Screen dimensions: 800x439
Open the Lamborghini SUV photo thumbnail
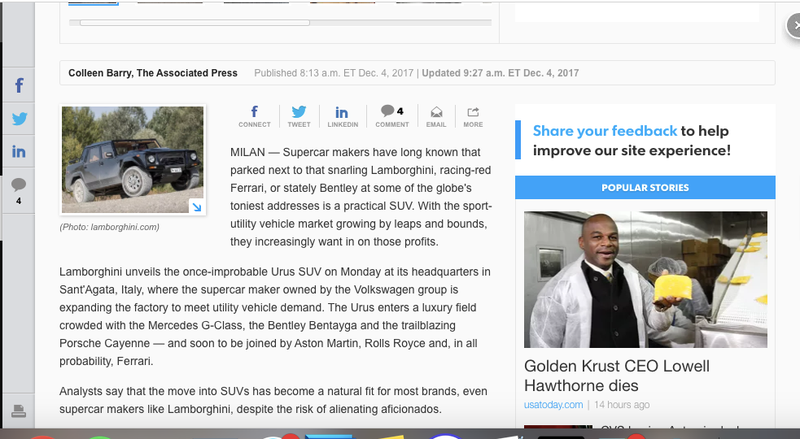(133, 160)
